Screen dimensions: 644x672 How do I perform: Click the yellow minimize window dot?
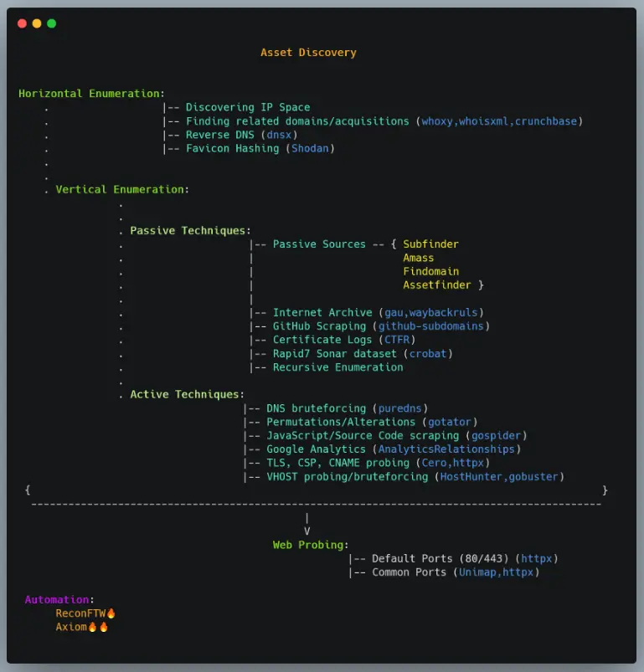37,23
